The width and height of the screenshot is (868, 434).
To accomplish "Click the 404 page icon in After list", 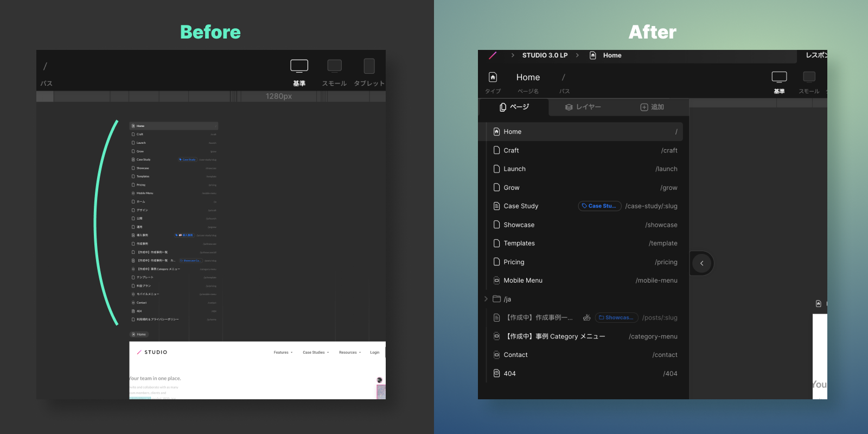I will point(496,373).
